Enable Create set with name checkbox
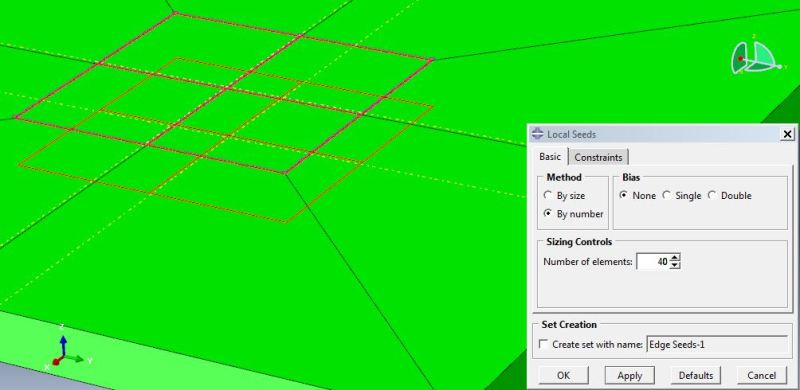The width and height of the screenshot is (800, 390). point(544,344)
